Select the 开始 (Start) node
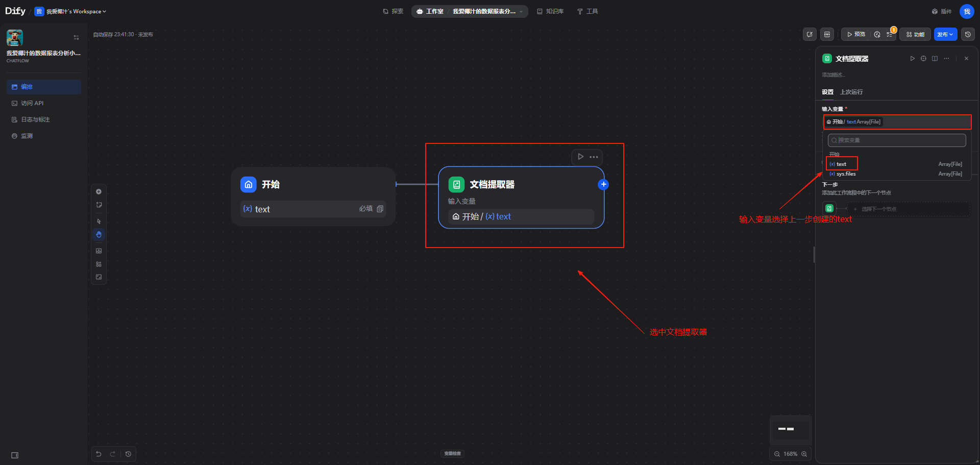This screenshot has width=980, height=465. coord(313,197)
